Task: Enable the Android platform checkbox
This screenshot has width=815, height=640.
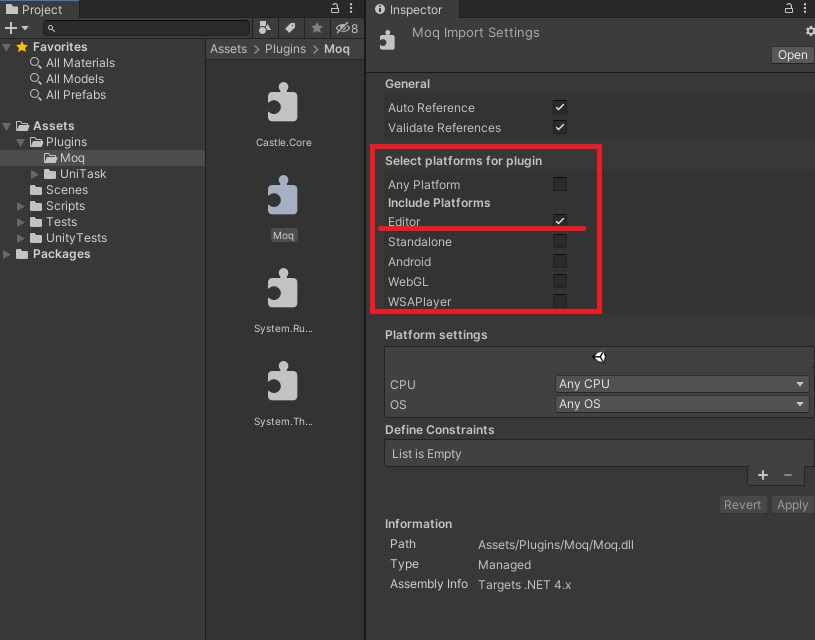Action: pos(560,261)
